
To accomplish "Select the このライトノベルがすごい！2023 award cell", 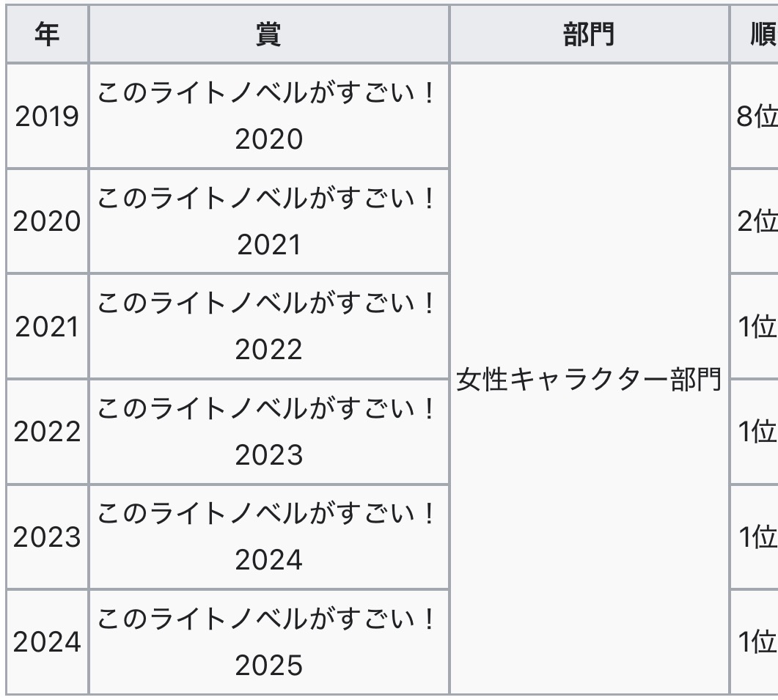I will tap(268, 432).
